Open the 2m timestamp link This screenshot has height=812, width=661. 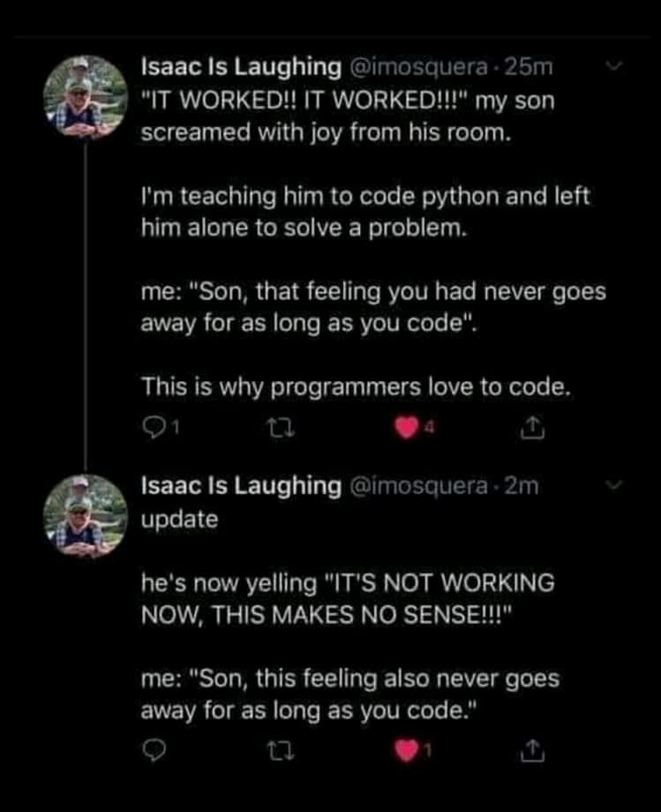click(520, 485)
